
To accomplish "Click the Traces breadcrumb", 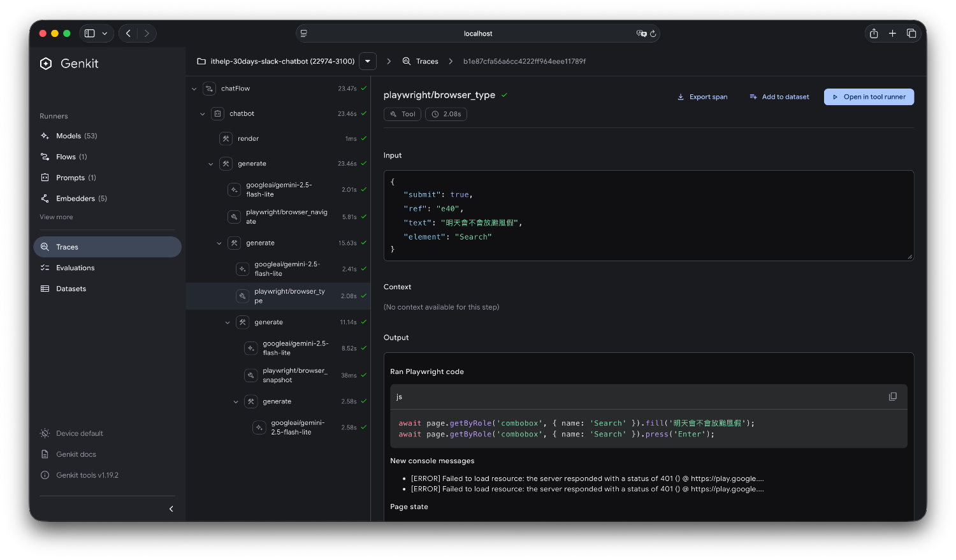I will pyautogui.click(x=421, y=61).
